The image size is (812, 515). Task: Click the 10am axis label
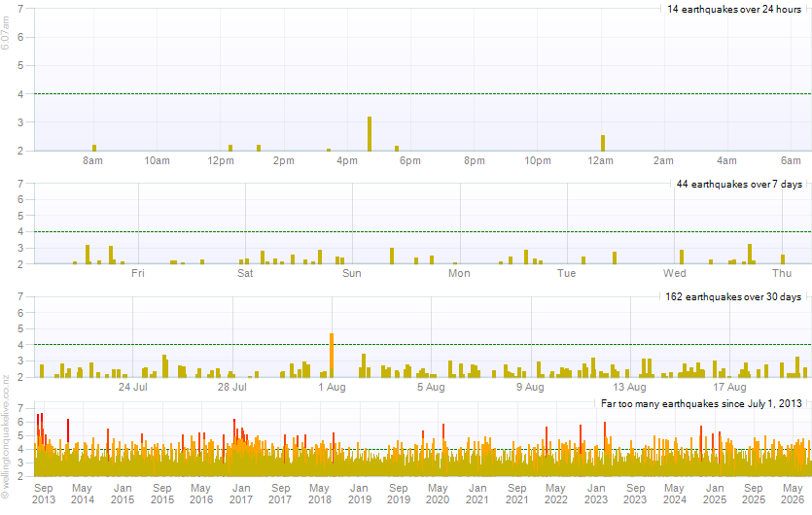click(157, 161)
